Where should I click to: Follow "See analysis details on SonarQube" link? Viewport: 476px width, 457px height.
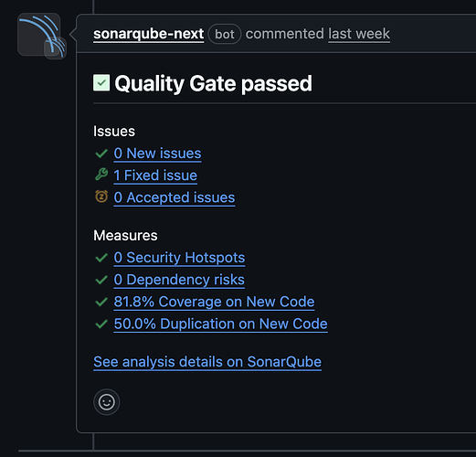pyautogui.click(x=207, y=362)
